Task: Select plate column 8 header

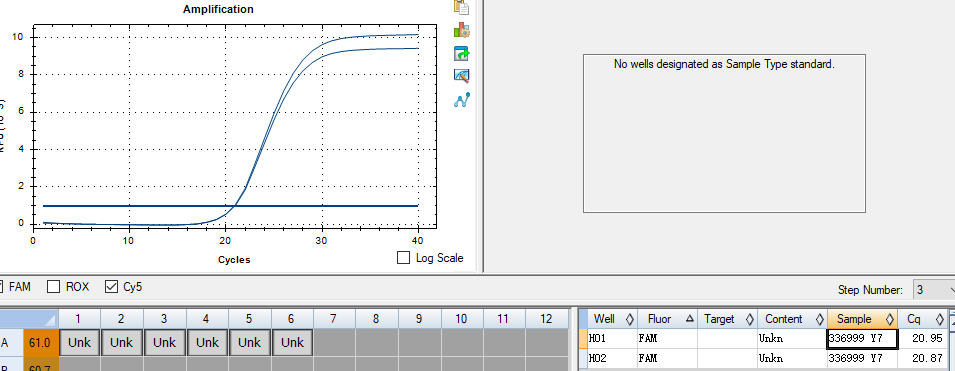Action: 377,319
